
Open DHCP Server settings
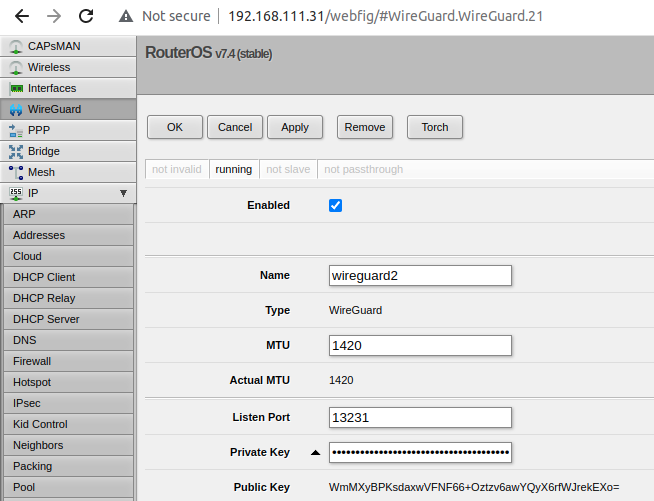(68, 319)
